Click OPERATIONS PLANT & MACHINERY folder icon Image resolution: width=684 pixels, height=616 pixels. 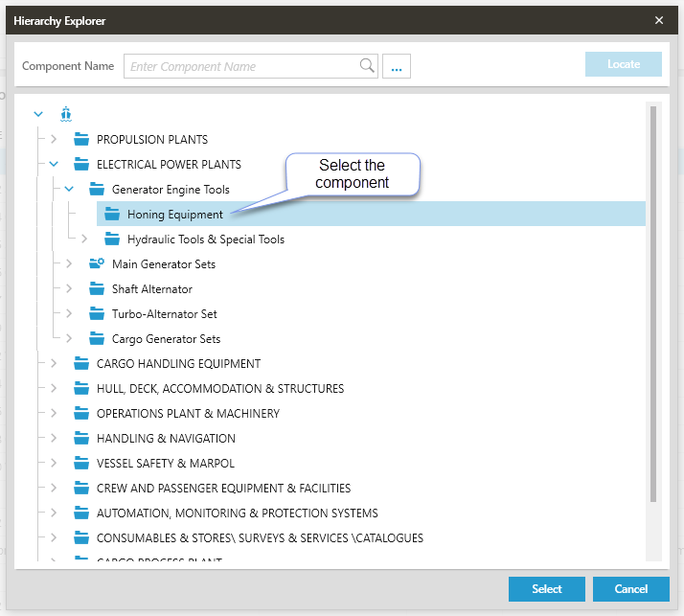pos(81,413)
